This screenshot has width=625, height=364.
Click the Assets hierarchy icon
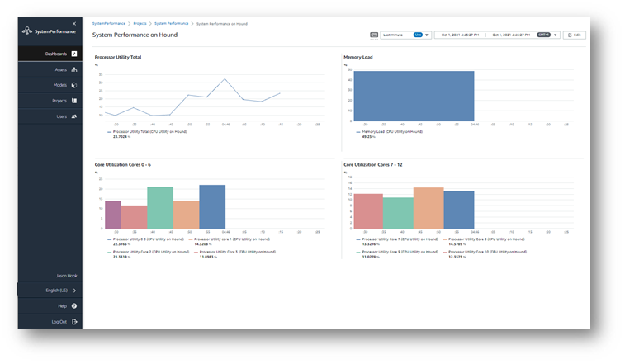[73, 69]
